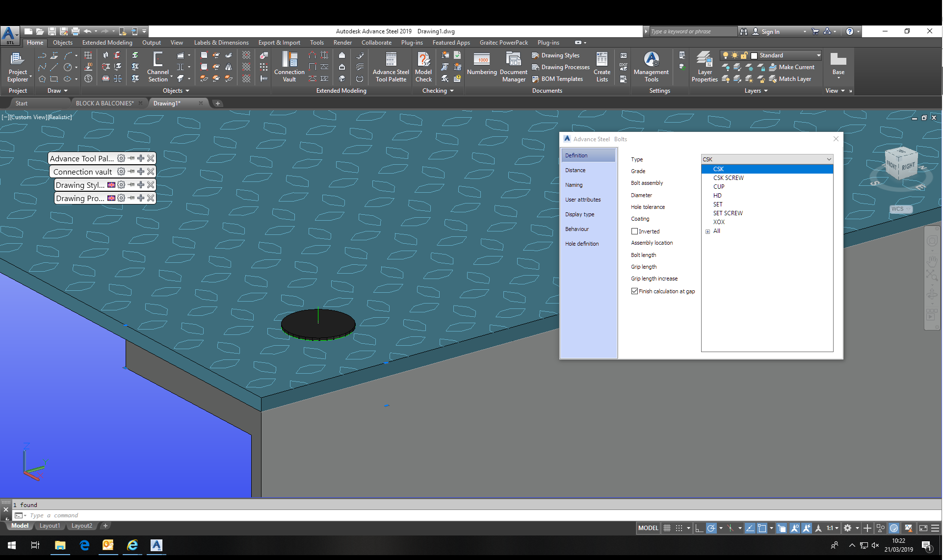Screen dimensions: 943x560
Task: Toggle the layer lock icon near Standard
Action: pyautogui.click(x=744, y=55)
